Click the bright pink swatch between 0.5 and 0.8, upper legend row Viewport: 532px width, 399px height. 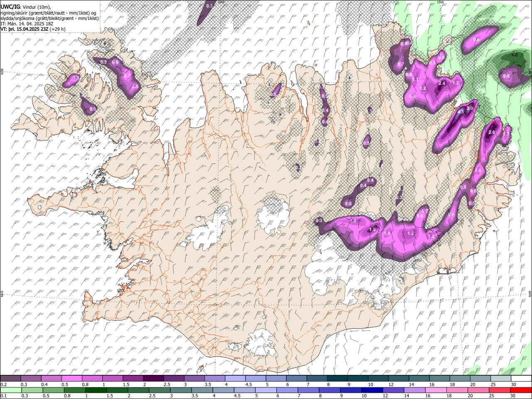click(71, 379)
